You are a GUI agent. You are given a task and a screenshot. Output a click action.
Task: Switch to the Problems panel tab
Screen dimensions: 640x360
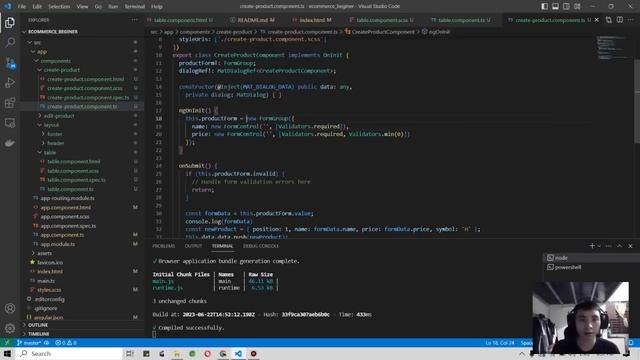pyautogui.click(x=164, y=246)
